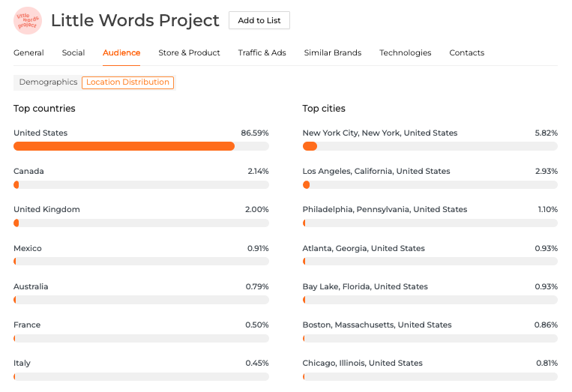
Task: Click the page title Little Words Project
Action: click(x=135, y=20)
